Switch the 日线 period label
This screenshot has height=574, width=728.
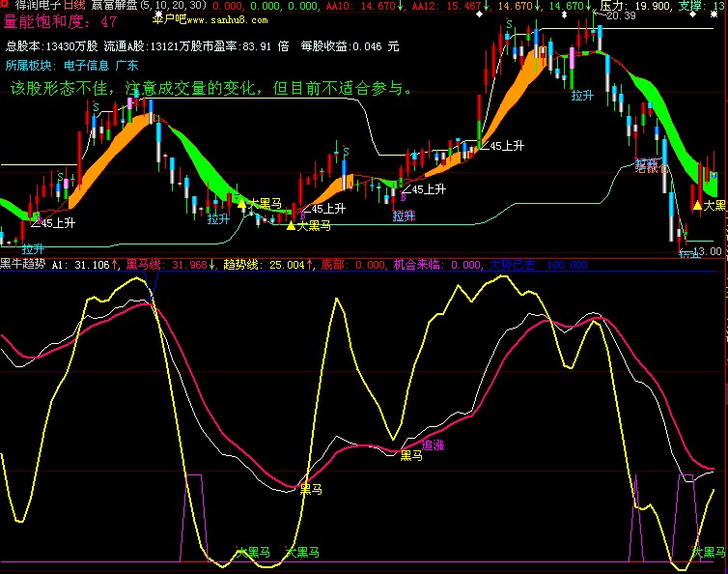point(74,6)
